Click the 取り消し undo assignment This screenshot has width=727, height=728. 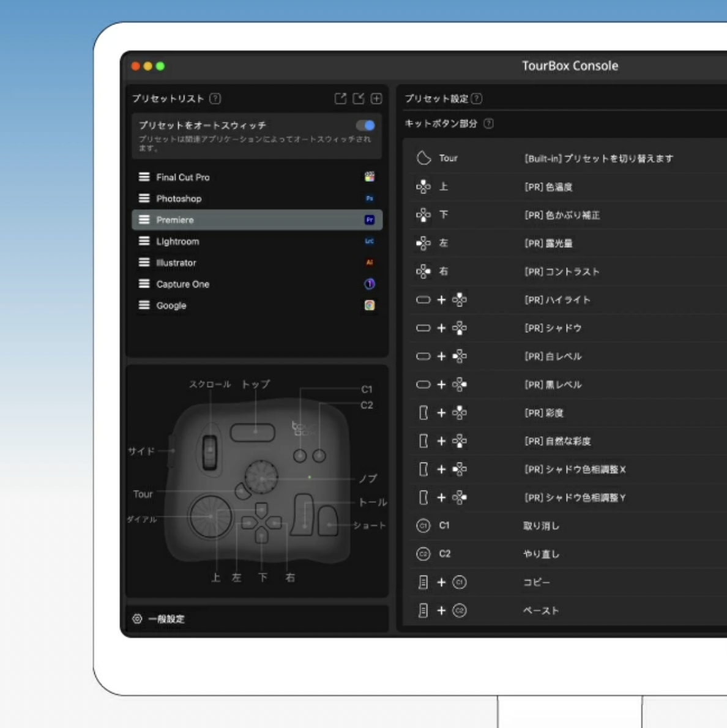pos(541,526)
